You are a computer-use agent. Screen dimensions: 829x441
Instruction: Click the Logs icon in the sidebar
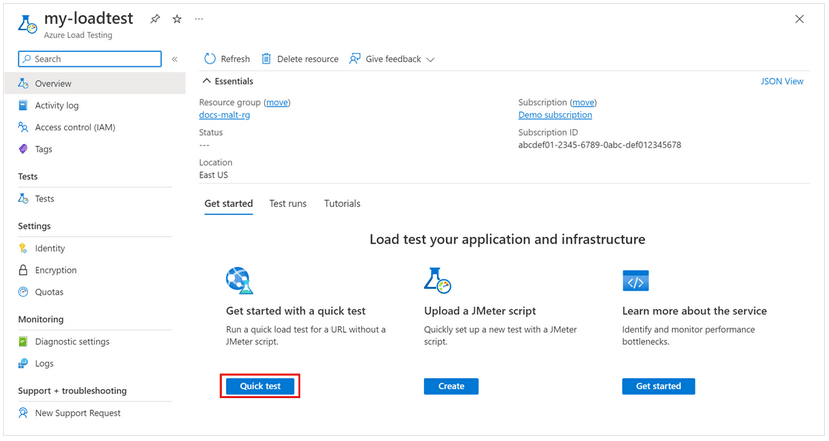(23, 363)
